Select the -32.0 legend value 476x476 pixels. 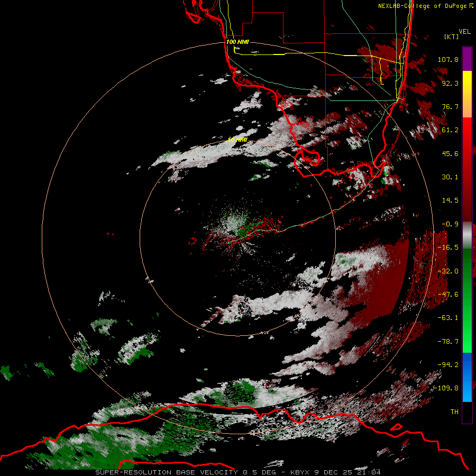(x=448, y=271)
